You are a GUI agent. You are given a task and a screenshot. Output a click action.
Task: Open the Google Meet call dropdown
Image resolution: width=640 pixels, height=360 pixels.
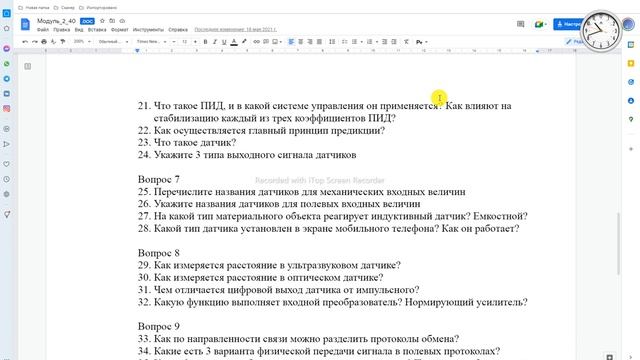(x=541, y=24)
